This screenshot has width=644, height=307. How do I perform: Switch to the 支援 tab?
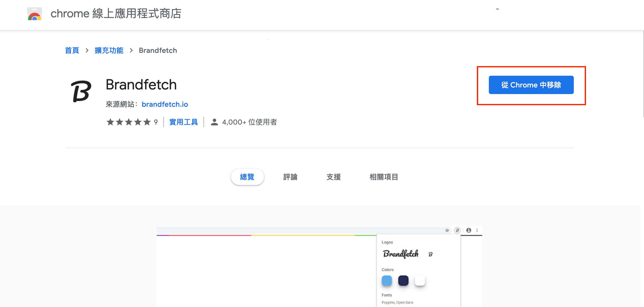pos(333,177)
